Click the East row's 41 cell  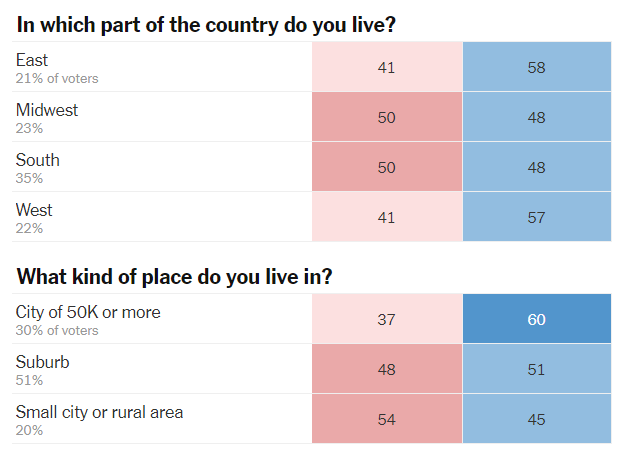coord(387,67)
